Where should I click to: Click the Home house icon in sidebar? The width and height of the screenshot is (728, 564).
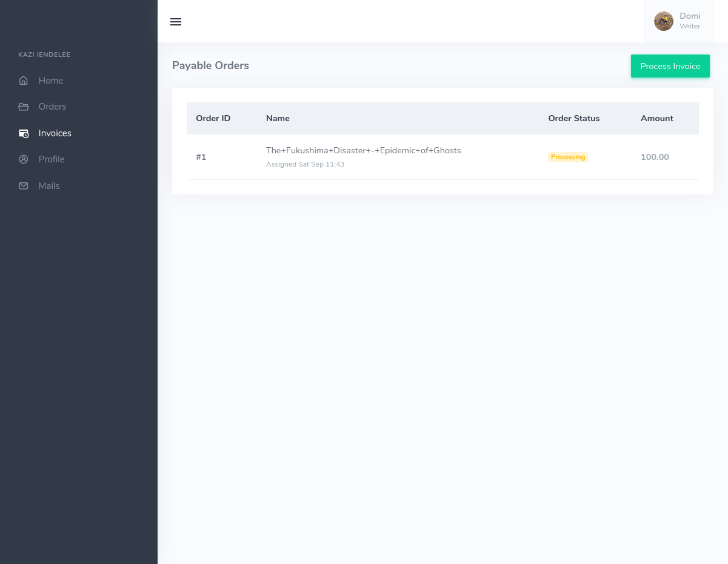coord(24,81)
